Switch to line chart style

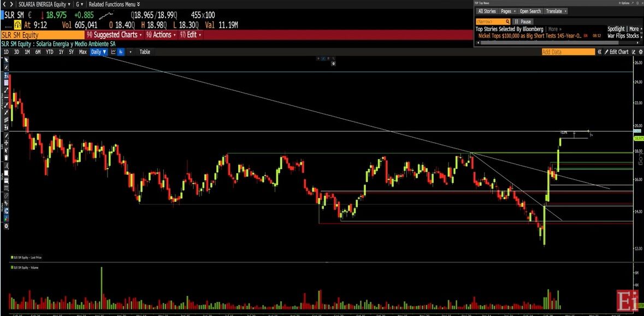tap(114, 52)
